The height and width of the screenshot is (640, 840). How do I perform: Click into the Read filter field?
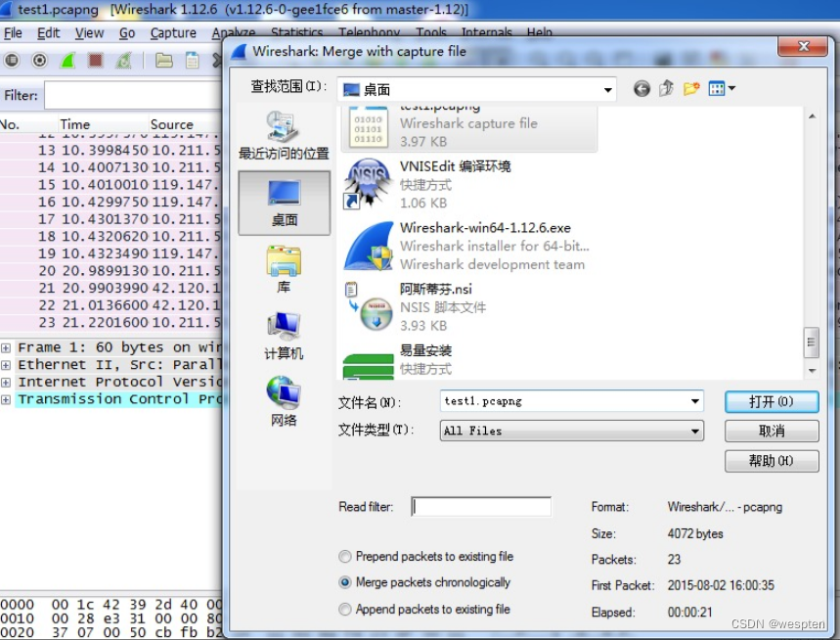(481, 507)
